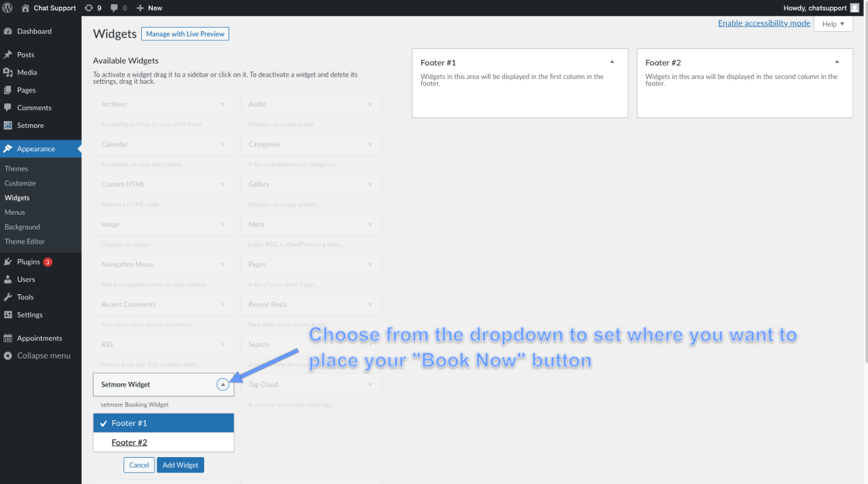
Task: Click the Comments icon in sidebar
Action: coord(8,108)
